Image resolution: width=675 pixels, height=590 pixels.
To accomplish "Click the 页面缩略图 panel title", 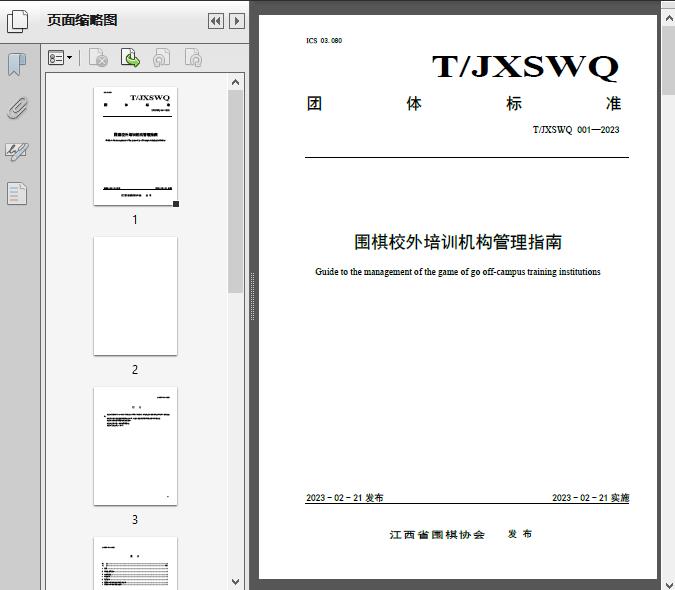I will pyautogui.click(x=82, y=20).
